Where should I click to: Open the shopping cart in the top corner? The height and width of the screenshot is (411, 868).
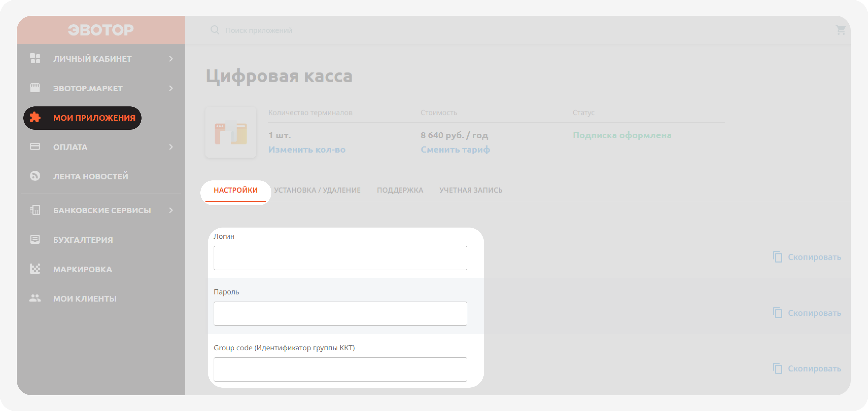840,30
